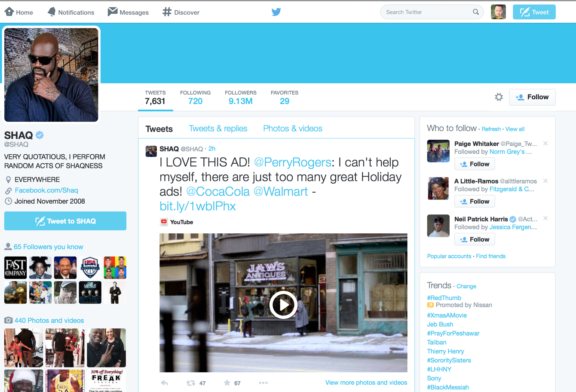The width and height of the screenshot is (576, 392).
Task: Select the Tweets timeline tab
Action: coord(159,129)
